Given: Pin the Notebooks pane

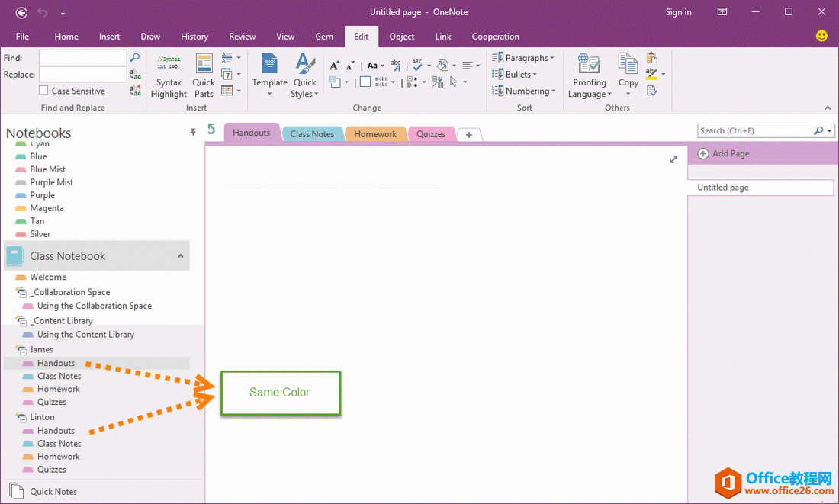Looking at the screenshot, I should point(193,132).
